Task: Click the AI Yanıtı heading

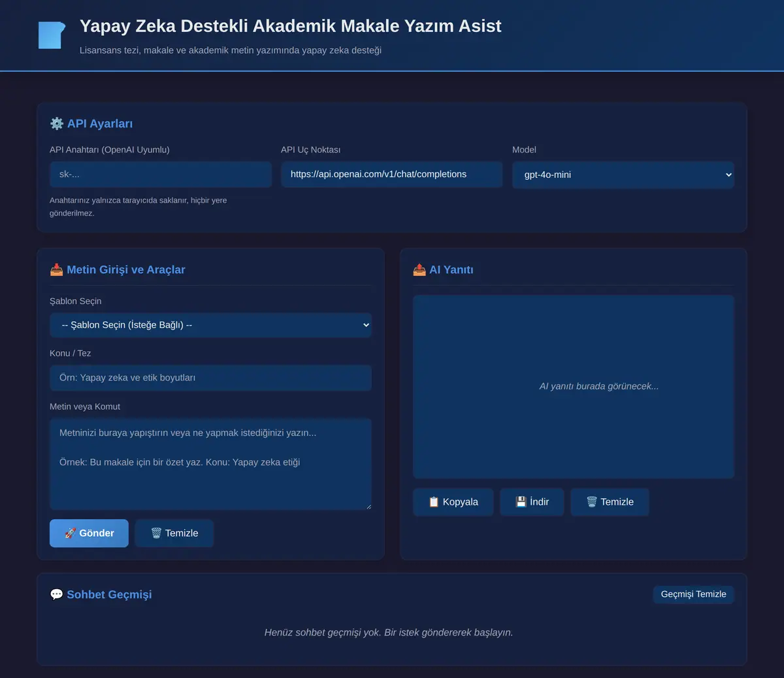Action: point(451,269)
